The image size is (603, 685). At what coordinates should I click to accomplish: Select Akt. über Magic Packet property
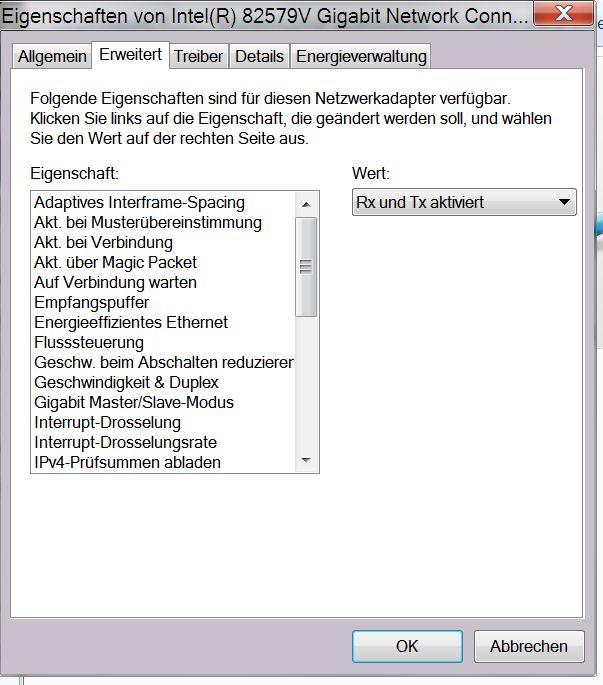point(163,263)
